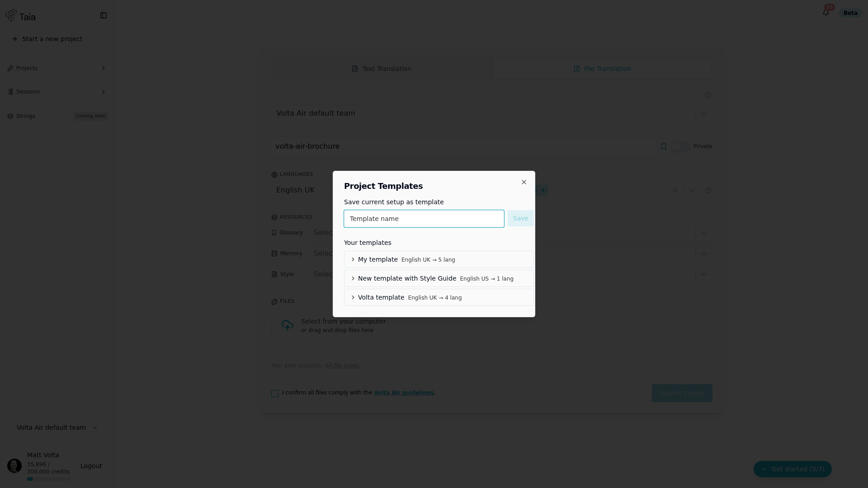Click Logout button

coord(91,466)
